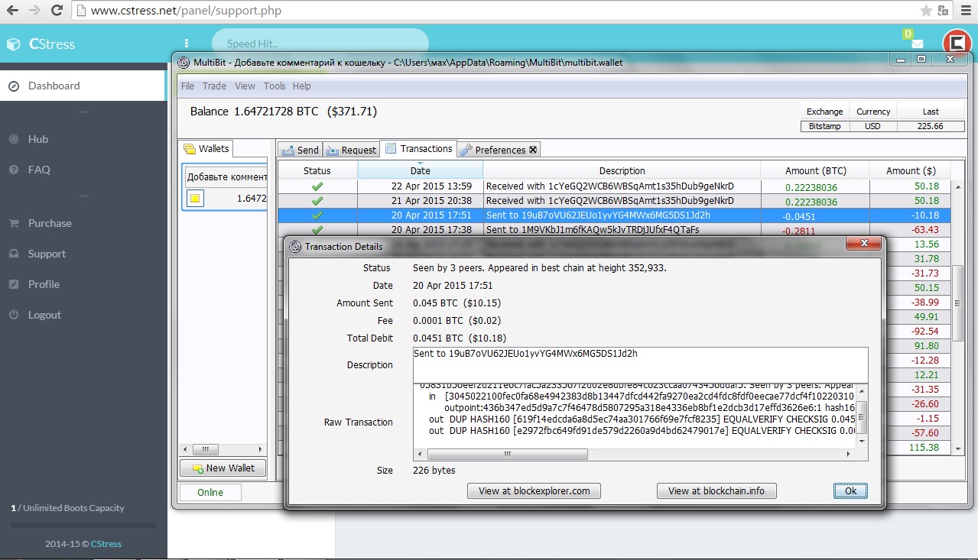The width and height of the screenshot is (978, 560).
Task: Open FAQ page in sidebar
Action: (39, 170)
